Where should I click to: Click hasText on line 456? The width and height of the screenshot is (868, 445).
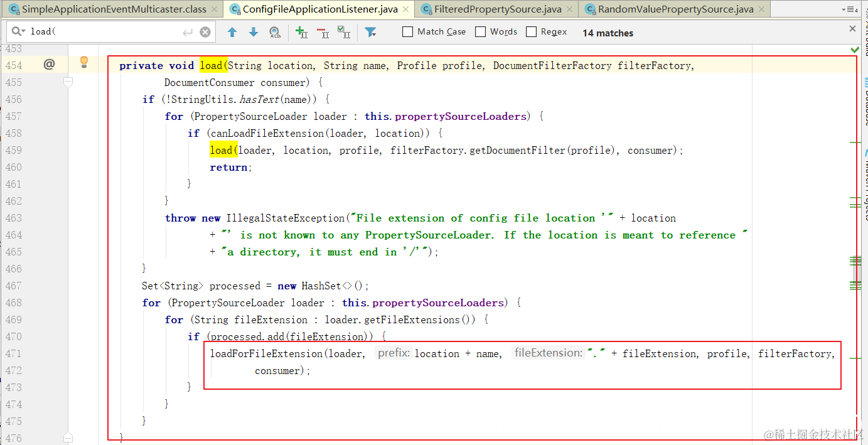coord(259,99)
